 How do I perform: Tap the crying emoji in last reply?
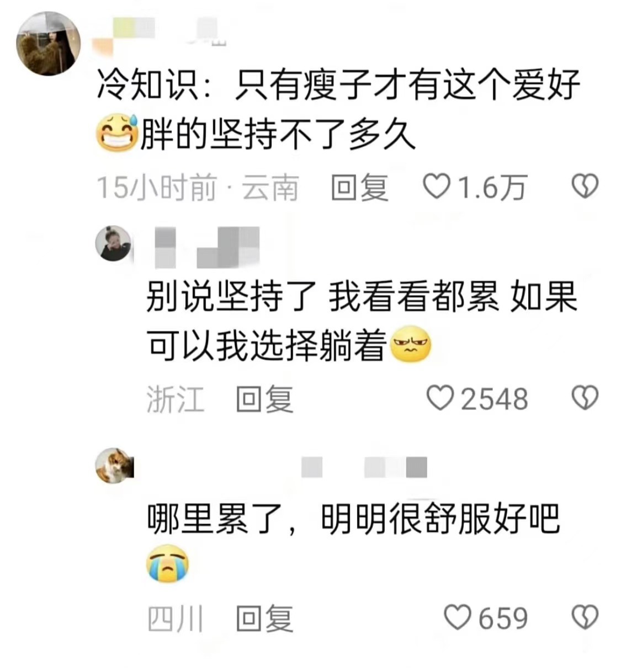click(168, 563)
